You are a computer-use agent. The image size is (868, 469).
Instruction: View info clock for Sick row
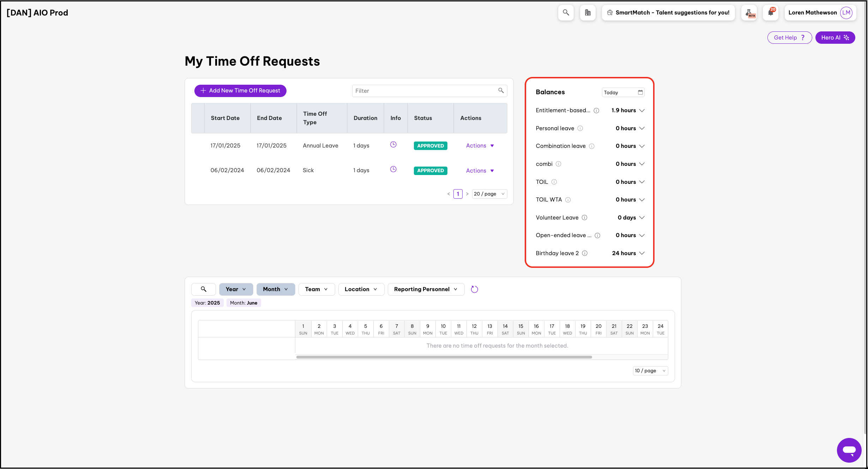[x=393, y=169]
